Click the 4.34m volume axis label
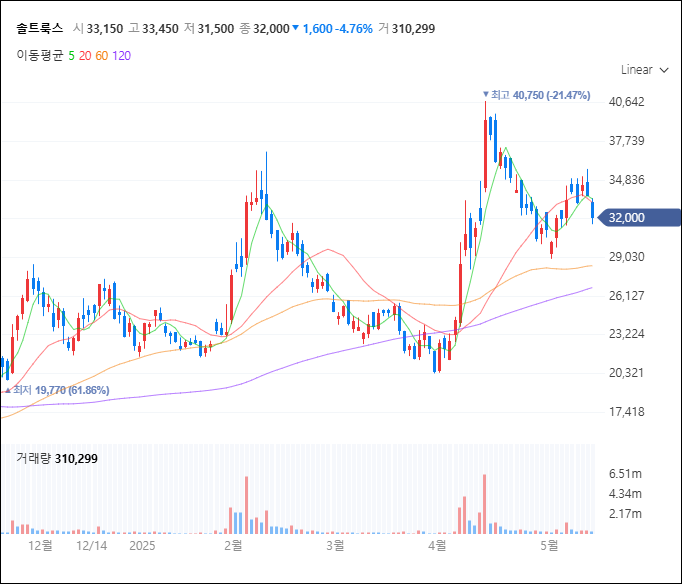Viewport: 682px width, 584px height. (x=625, y=494)
